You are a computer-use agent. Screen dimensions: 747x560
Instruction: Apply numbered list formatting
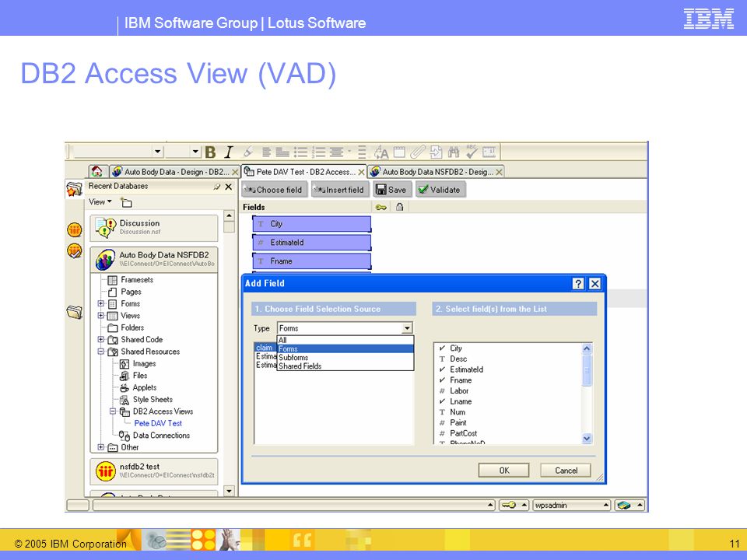click(318, 152)
